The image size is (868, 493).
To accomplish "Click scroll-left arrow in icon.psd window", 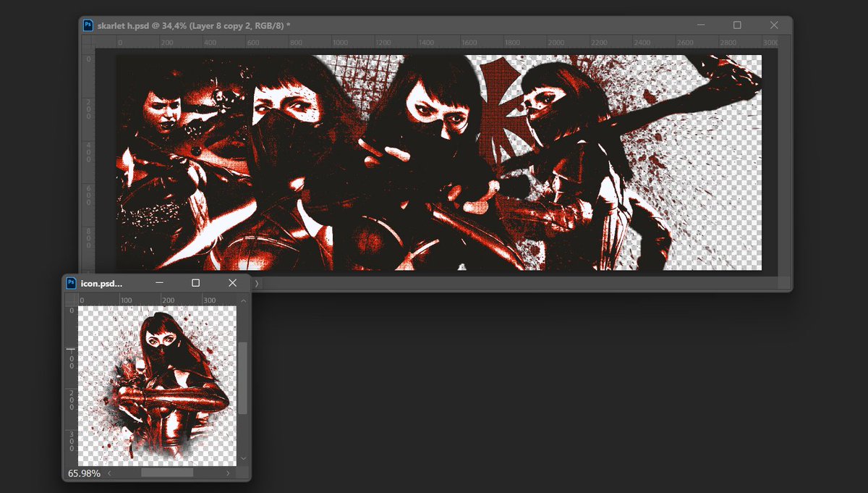I will [x=109, y=473].
